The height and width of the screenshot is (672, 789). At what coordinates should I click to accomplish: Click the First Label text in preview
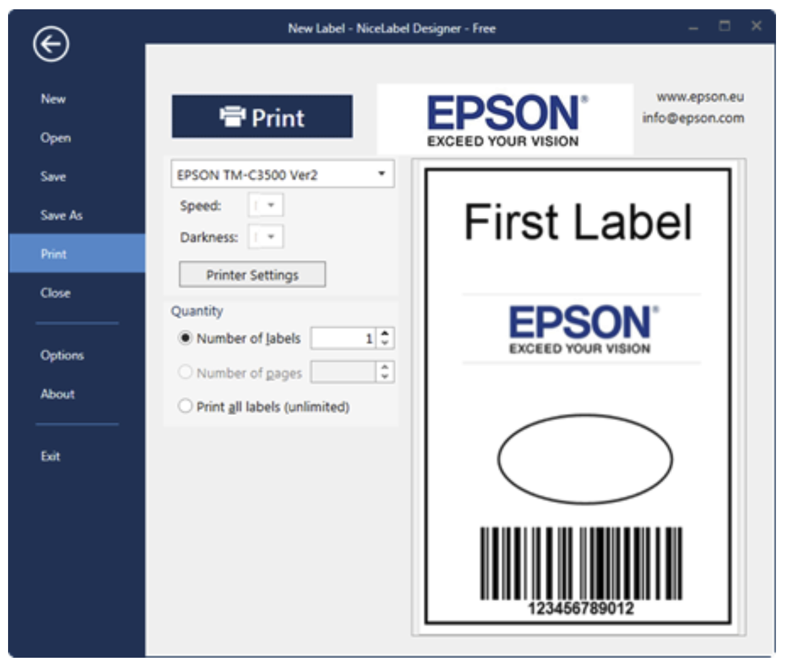[578, 222]
